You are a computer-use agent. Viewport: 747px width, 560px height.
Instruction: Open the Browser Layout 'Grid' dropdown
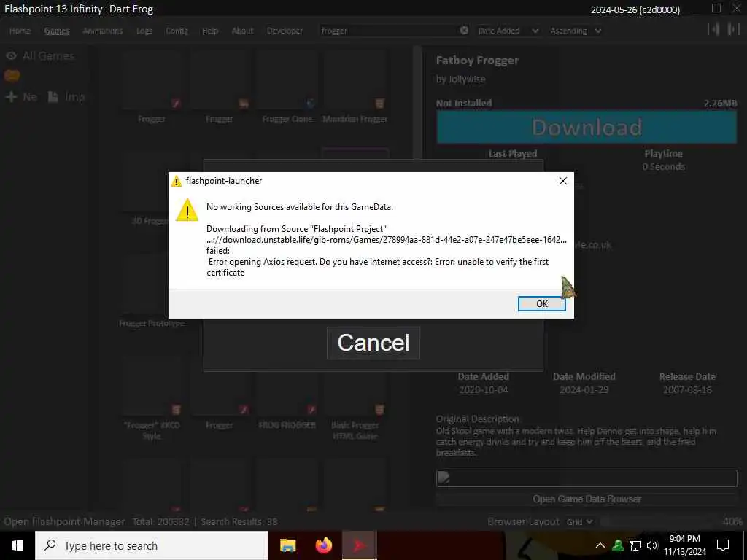pyautogui.click(x=579, y=522)
